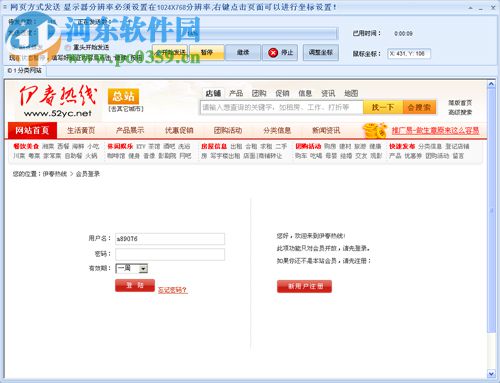Open the 新闻资讯 navigation item

[x=326, y=130]
